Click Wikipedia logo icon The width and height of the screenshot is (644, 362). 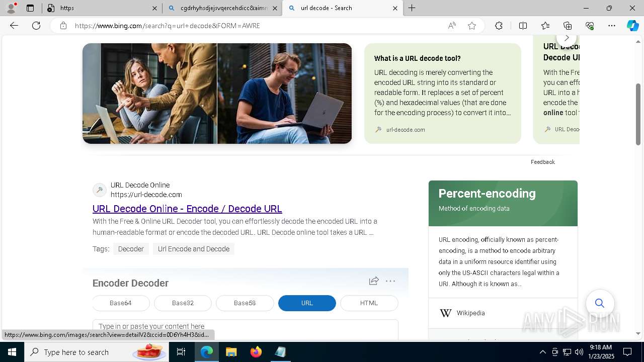446,313
